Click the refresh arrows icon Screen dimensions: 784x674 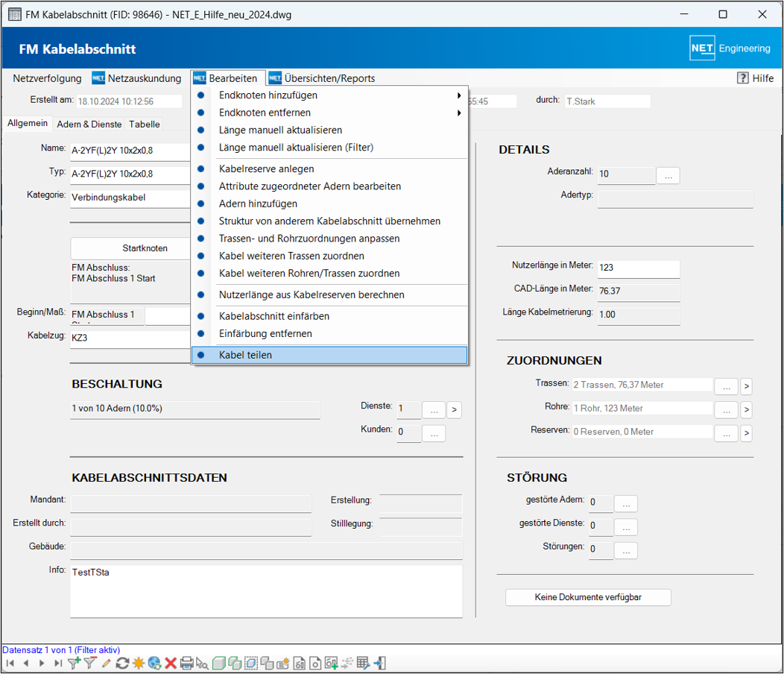pos(122,664)
